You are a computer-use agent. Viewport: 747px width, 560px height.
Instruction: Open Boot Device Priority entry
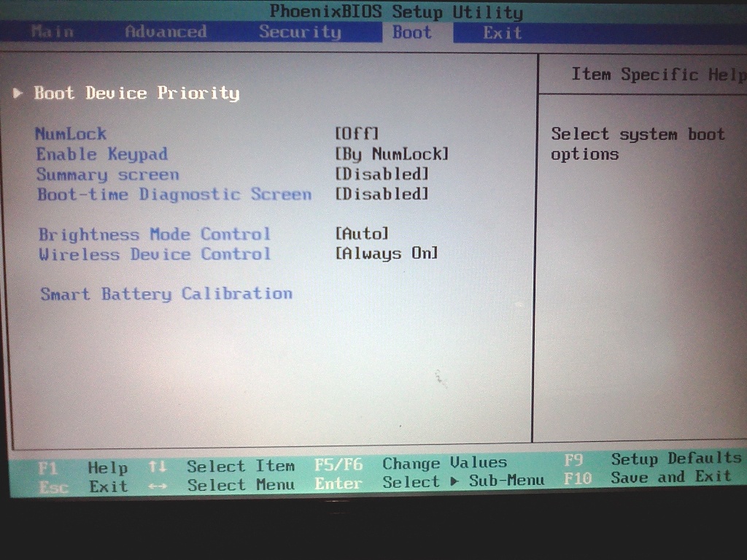(136, 93)
